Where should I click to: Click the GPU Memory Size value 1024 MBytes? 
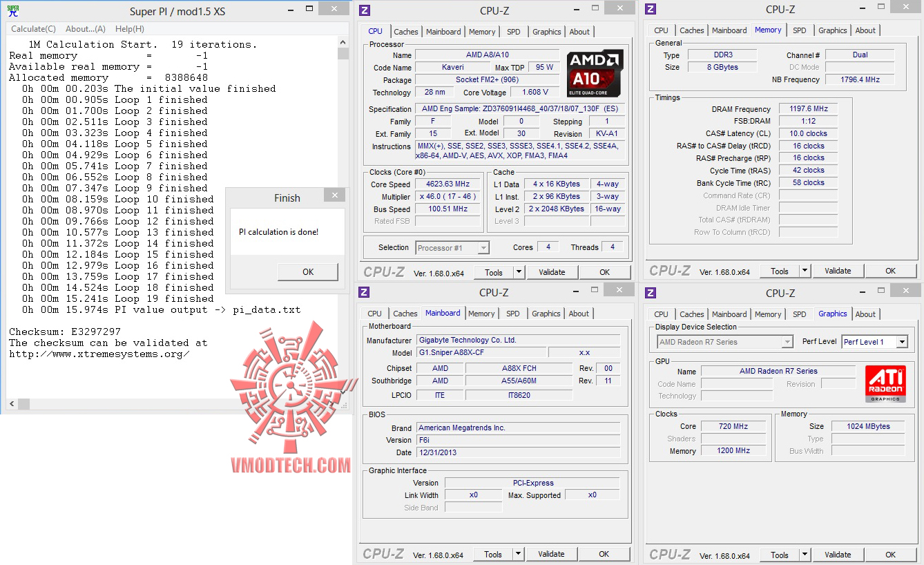(x=868, y=426)
